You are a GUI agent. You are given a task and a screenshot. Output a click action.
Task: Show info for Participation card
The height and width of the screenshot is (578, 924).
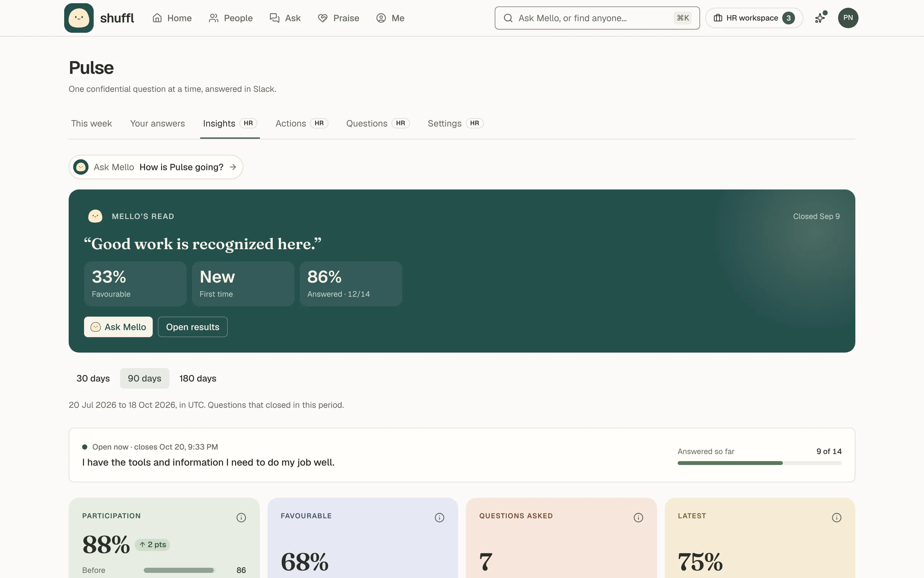pyautogui.click(x=241, y=518)
